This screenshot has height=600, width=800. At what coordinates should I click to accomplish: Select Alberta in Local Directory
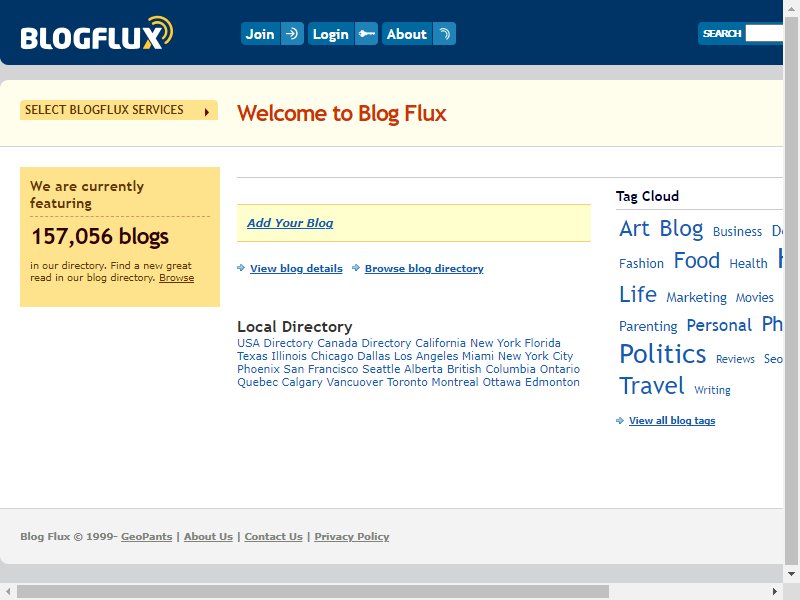423,369
